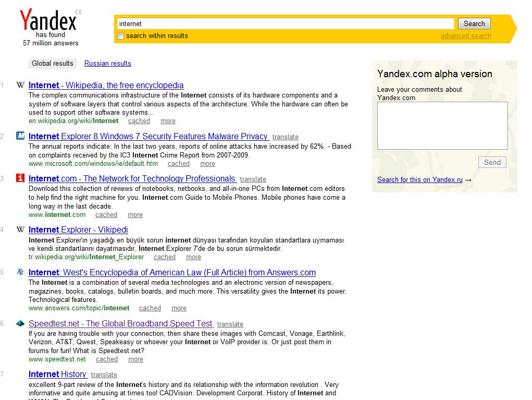This screenshot has height=400, width=532.
Task: Translate the Internet History result
Action: pyautogui.click(x=104, y=375)
